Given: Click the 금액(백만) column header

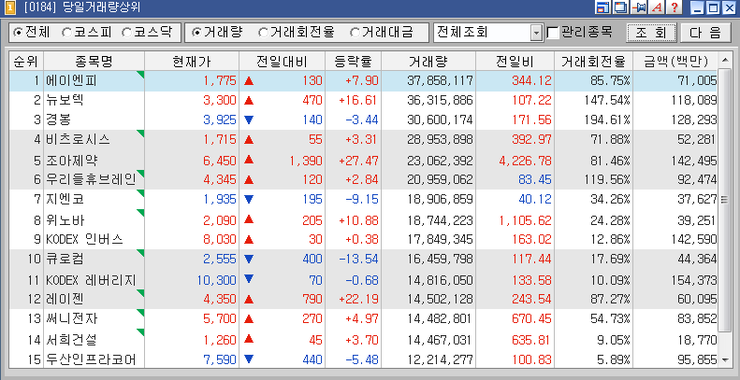Looking at the screenshot, I should point(674,61).
